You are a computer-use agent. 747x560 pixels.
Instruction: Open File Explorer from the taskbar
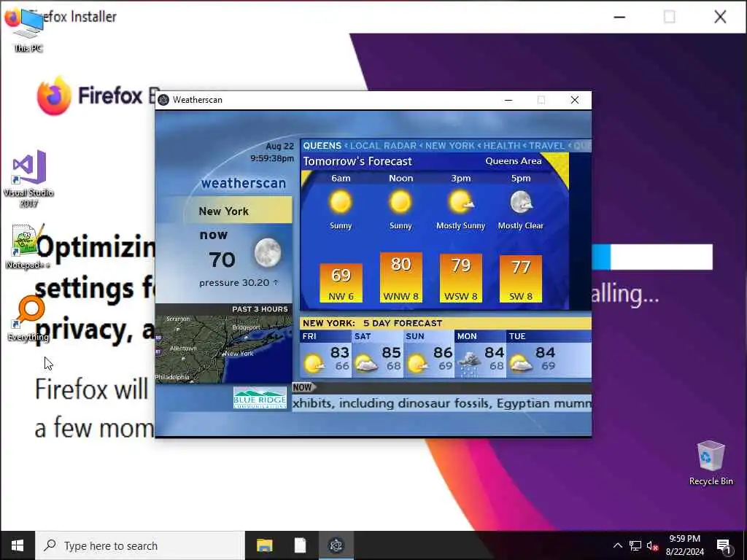[x=264, y=545]
